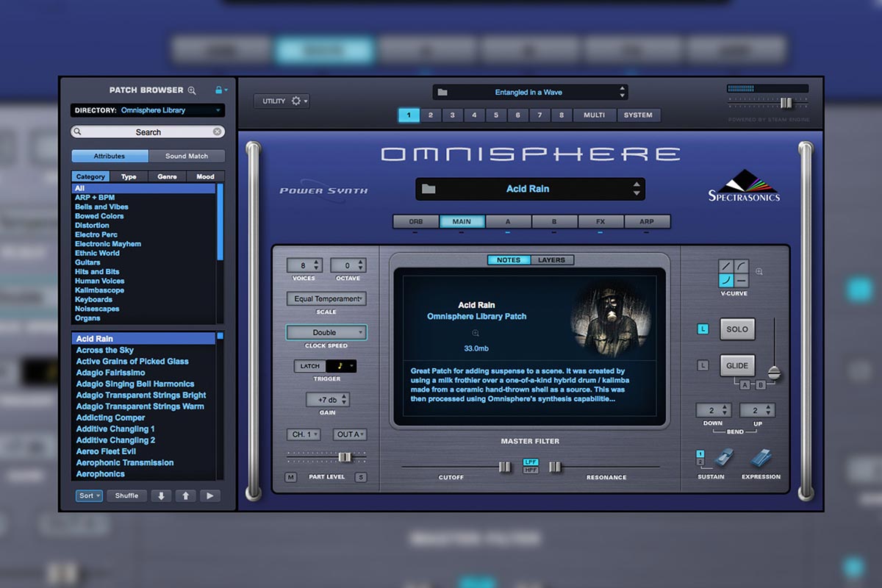The width and height of the screenshot is (882, 588).
Task: Clear the search field with the X icon
Action: pos(218,132)
